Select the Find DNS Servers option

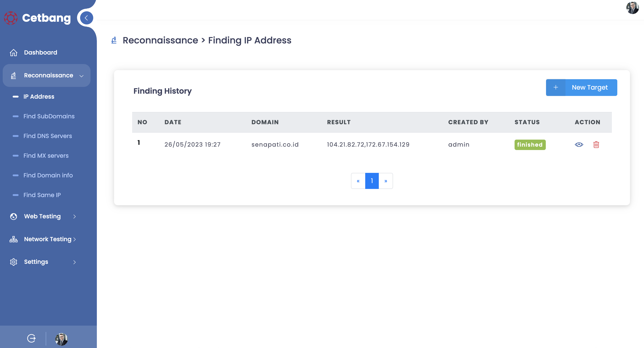point(47,136)
